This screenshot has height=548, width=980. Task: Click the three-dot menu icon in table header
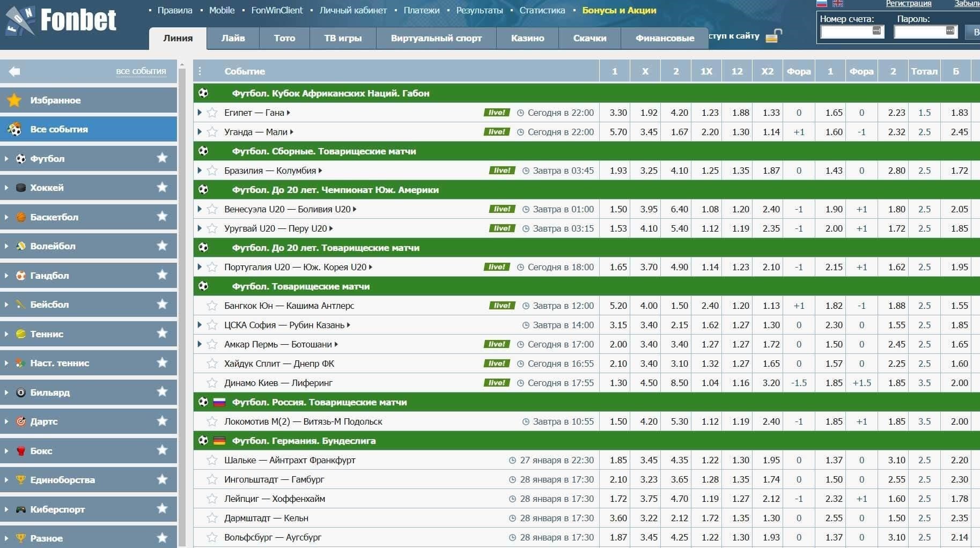click(x=200, y=71)
